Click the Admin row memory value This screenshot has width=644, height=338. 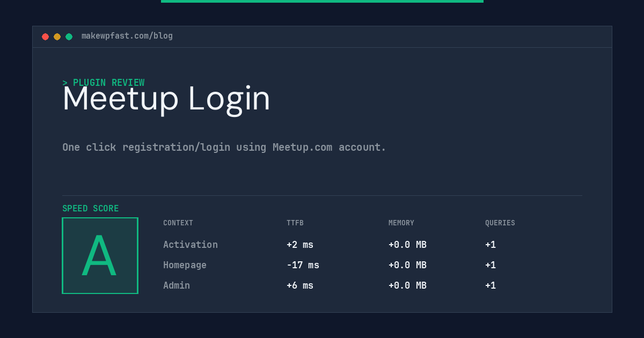click(407, 285)
